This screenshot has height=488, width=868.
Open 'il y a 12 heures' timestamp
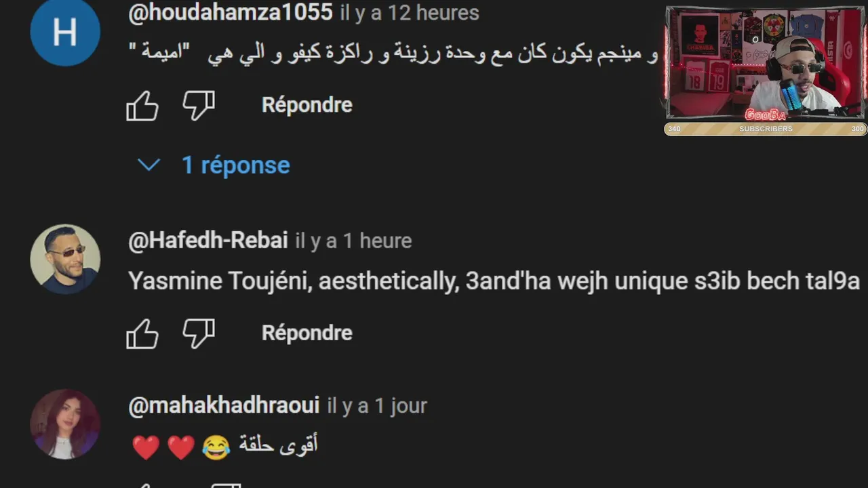tap(410, 13)
